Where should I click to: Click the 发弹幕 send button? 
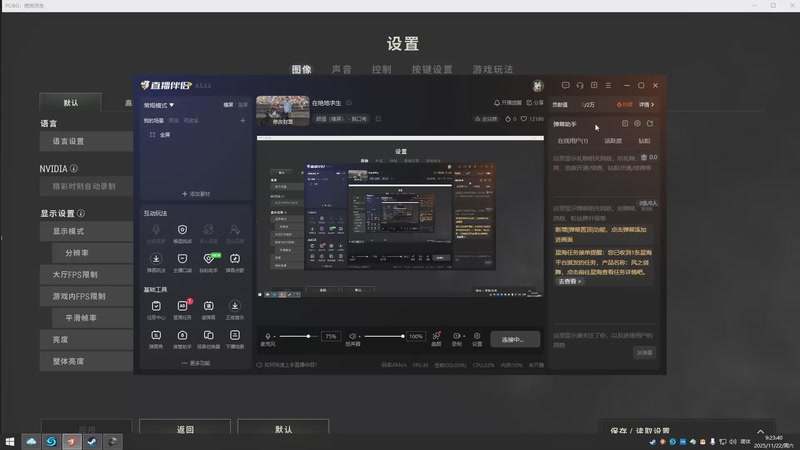[x=644, y=353]
